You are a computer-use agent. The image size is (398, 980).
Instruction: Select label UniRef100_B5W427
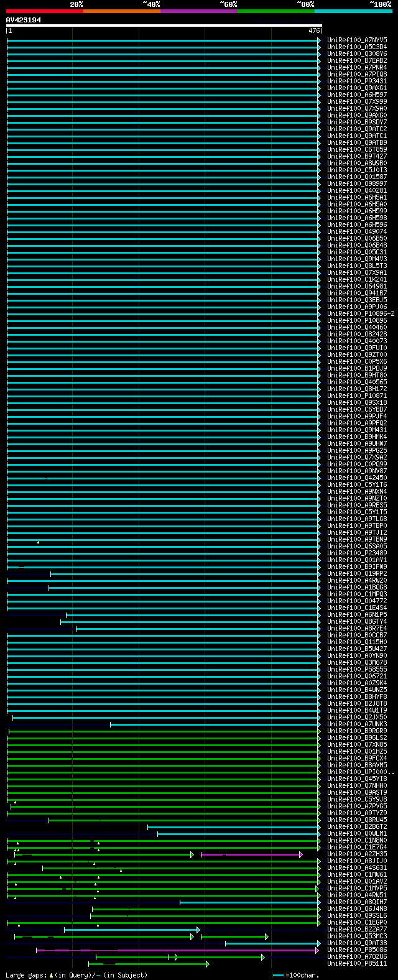(x=357, y=649)
